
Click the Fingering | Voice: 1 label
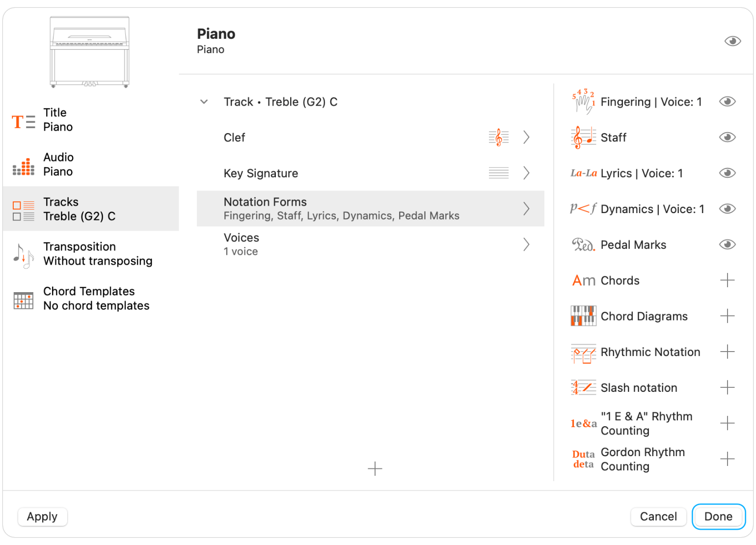point(651,102)
